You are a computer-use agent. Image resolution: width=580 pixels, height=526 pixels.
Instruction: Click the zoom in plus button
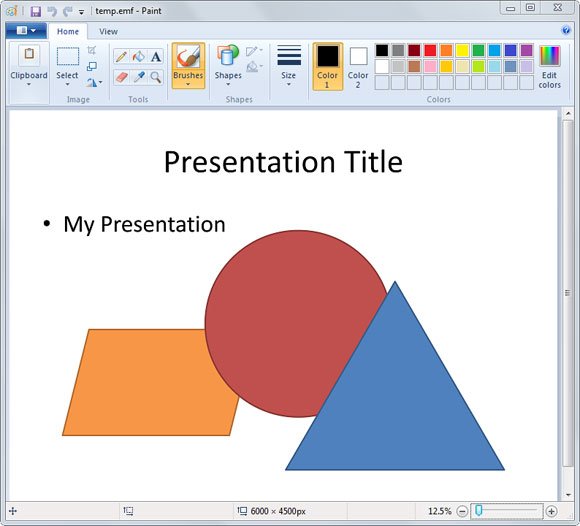(x=552, y=511)
